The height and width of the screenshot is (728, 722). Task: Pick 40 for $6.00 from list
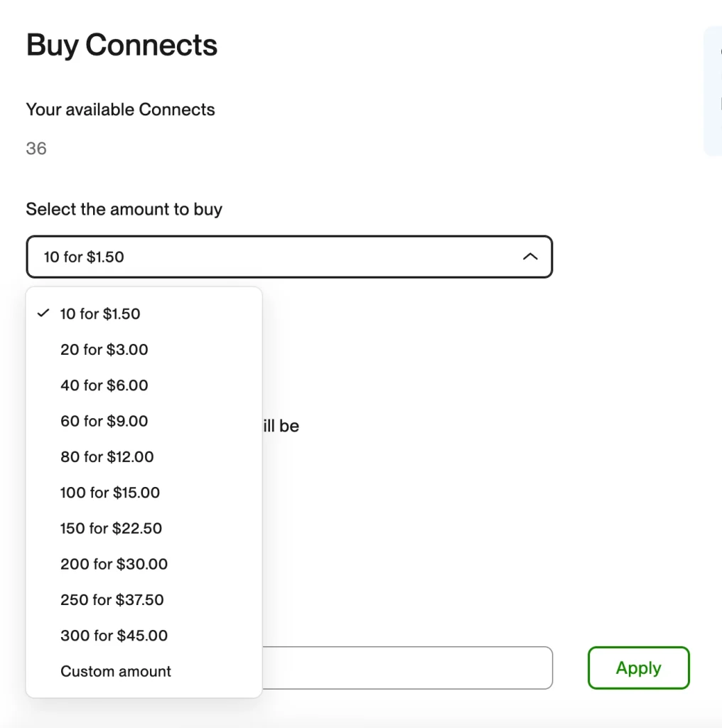click(x=104, y=385)
